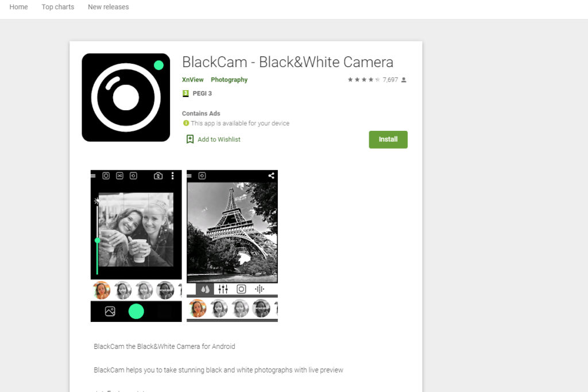Viewport: 588px width, 392px height.
Task: Click the 'BlackCam - Black&White Camera' title
Action: pos(288,62)
